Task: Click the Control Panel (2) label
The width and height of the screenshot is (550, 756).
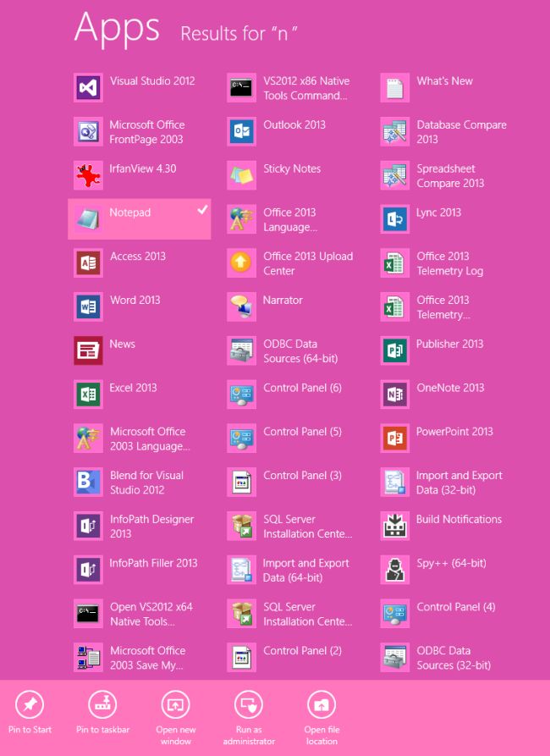Action: point(302,651)
